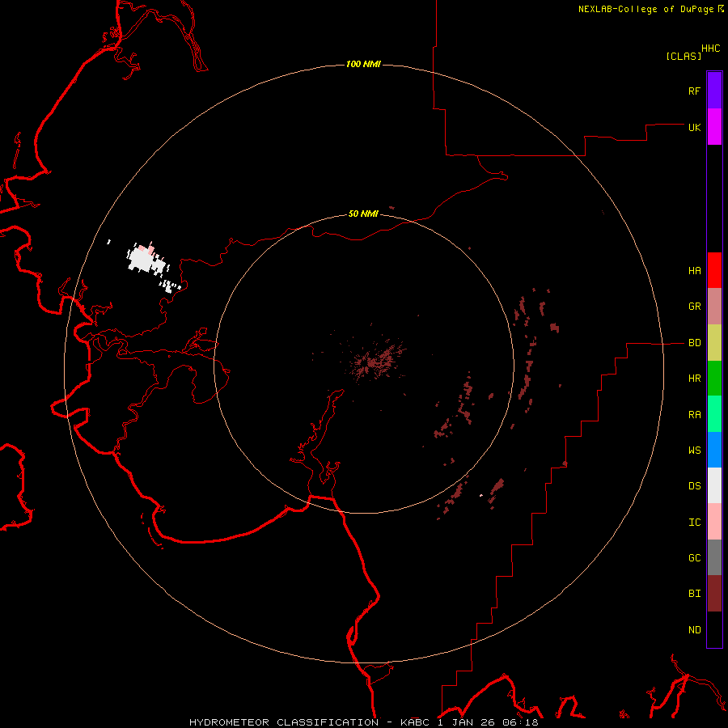Click the brown biological clutter at radar center
The image size is (728, 728).
tap(375, 362)
